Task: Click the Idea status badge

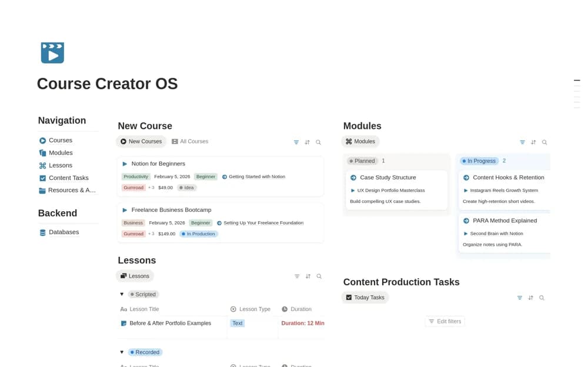Action: tap(187, 188)
